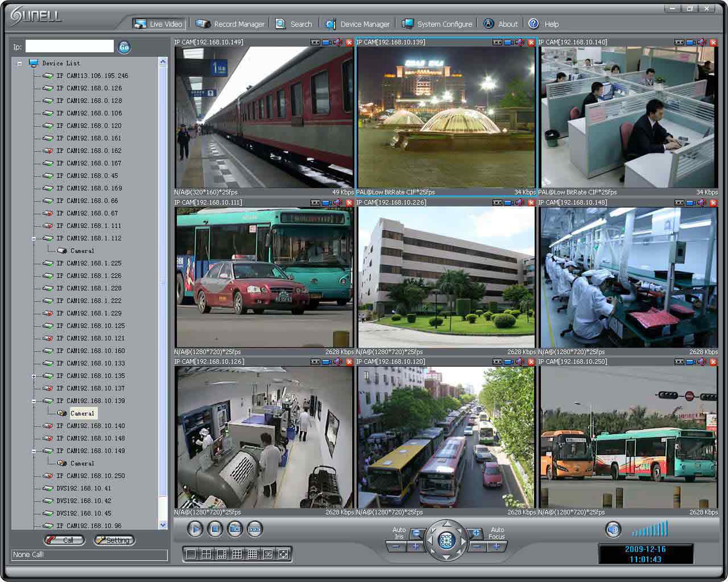Click the Auto Iris minus button
Viewport: 728px width, 582px height.
coord(396,547)
